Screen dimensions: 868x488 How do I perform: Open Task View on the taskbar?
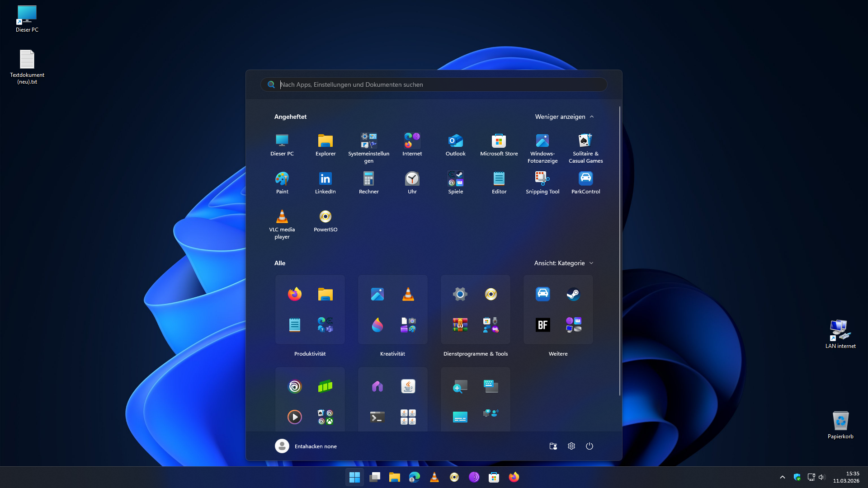[x=375, y=477]
